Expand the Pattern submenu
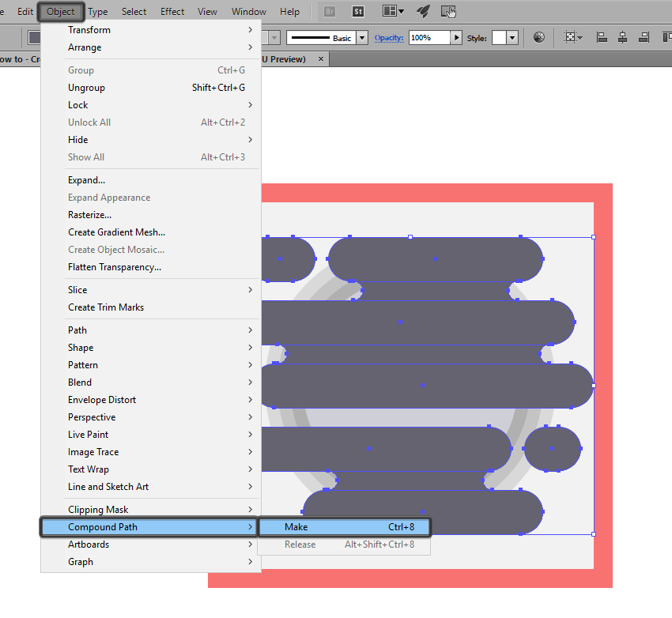The height and width of the screenshot is (618, 672). [151, 365]
